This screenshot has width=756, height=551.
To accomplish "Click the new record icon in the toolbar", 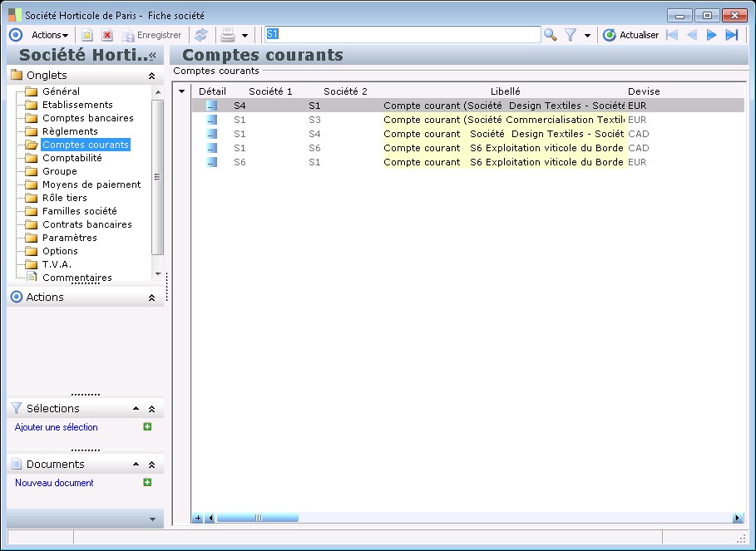I will click(x=86, y=35).
